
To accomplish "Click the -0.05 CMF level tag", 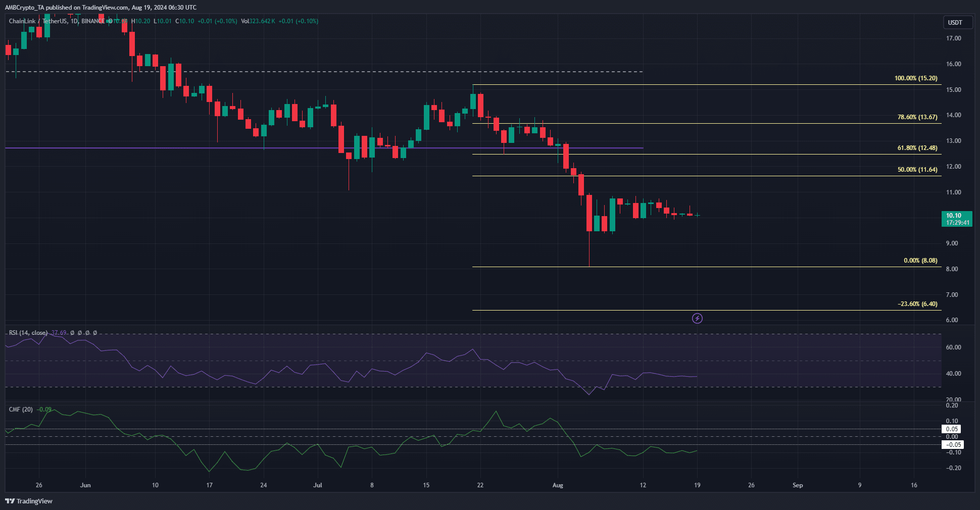I will 952,445.
